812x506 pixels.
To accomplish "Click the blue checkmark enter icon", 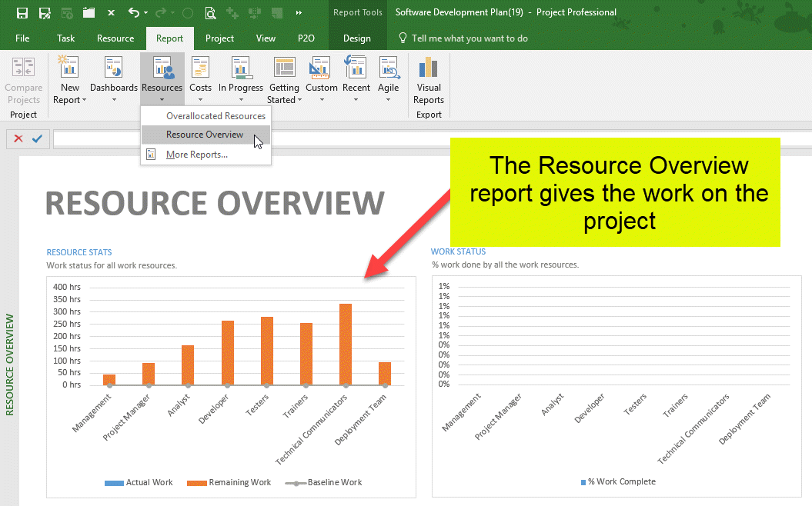I will (x=37, y=138).
